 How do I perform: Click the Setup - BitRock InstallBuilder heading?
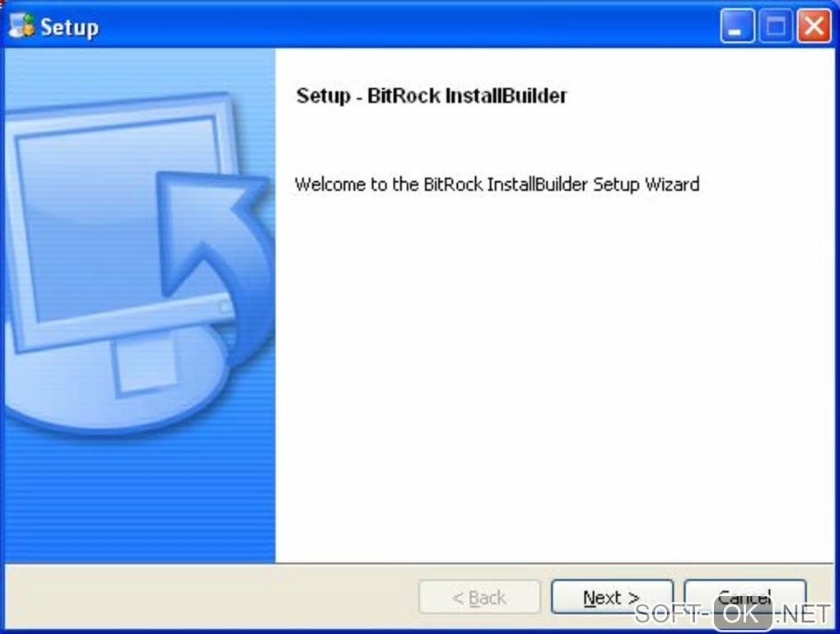432,96
